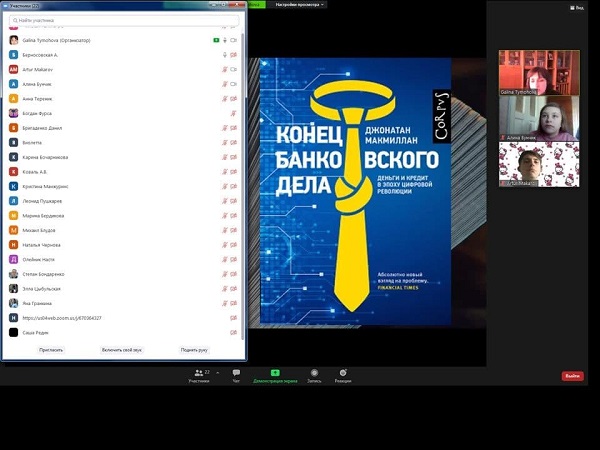
Task: Click Коваль А.В.'s muted microphone icon
Action: (x=225, y=172)
